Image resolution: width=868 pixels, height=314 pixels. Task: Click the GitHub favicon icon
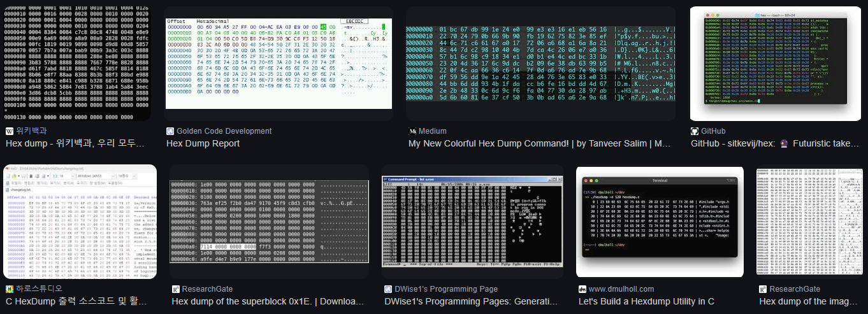[695, 131]
